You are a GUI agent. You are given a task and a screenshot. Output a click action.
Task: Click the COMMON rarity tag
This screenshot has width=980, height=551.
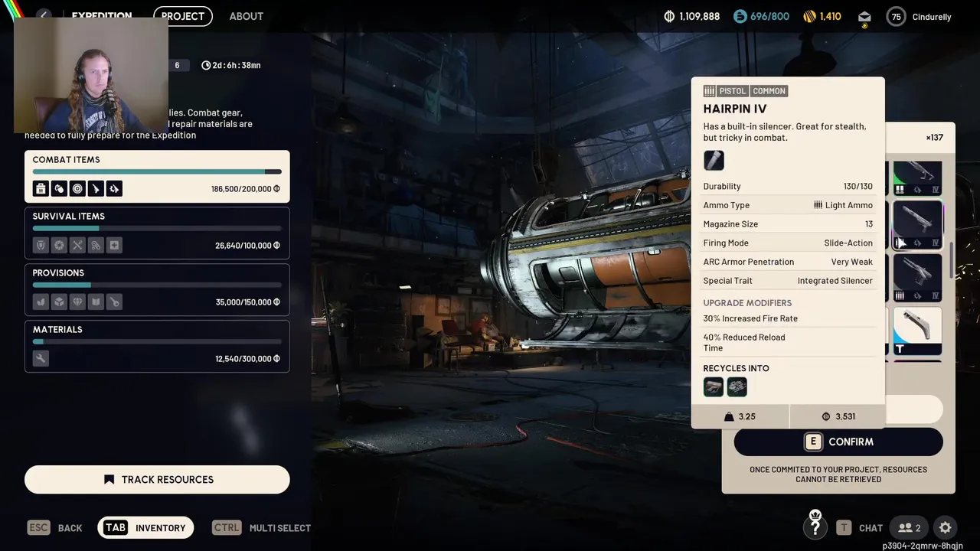[x=769, y=91]
